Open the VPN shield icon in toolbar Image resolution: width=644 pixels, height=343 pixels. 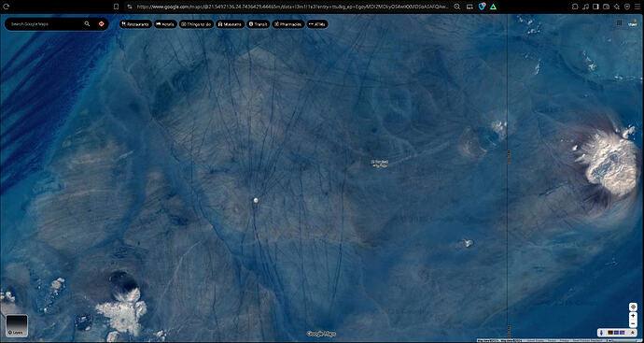(627, 7)
